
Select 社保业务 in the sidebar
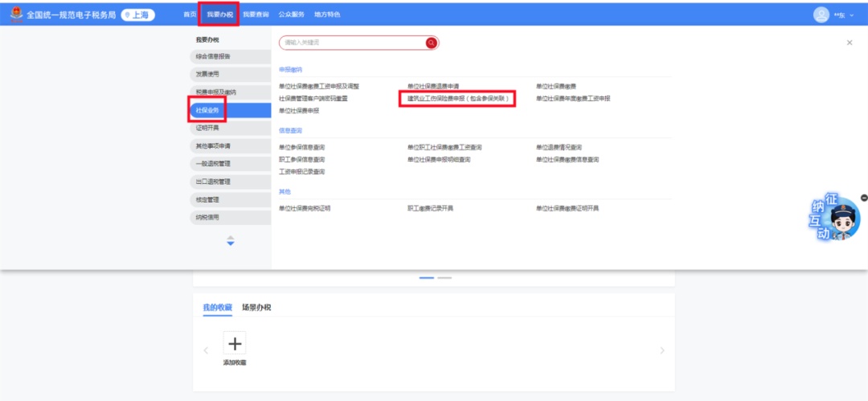(x=230, y=110)
